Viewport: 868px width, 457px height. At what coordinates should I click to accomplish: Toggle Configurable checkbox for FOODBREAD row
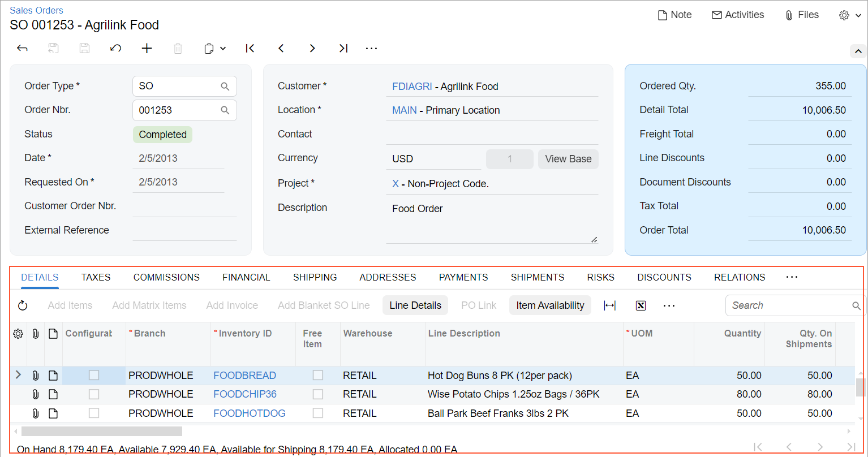point(94,375)
